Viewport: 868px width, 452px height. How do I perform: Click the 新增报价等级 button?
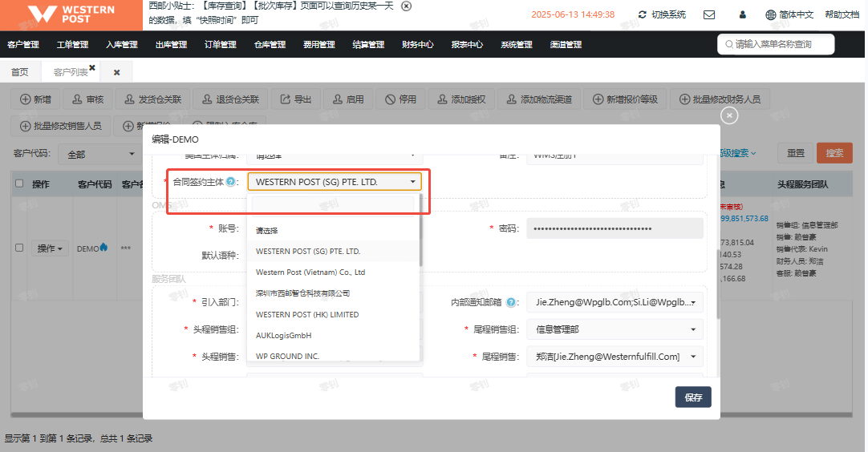(625, 99)
